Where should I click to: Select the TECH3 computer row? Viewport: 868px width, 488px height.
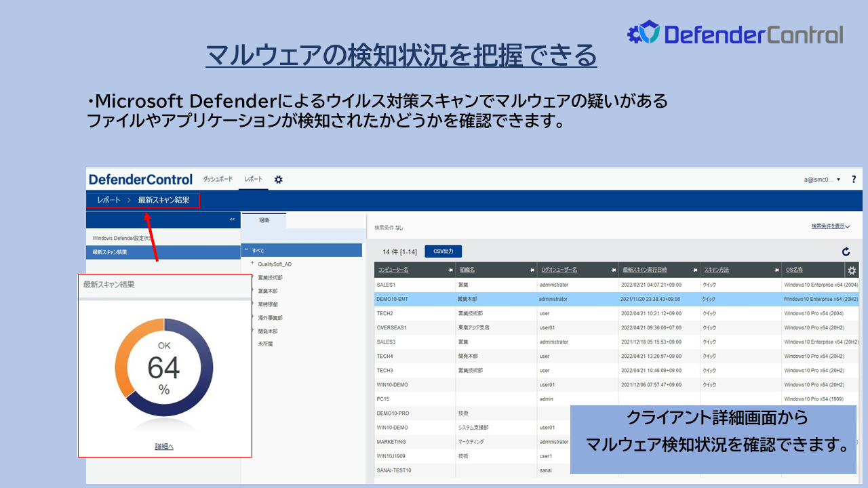pos(616,371)
